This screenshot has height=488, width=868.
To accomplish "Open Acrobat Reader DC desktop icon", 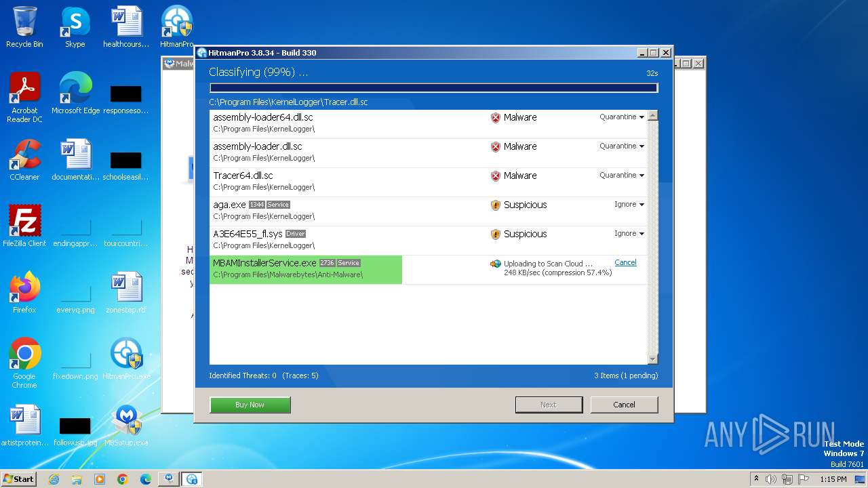I will click(24, 98).
